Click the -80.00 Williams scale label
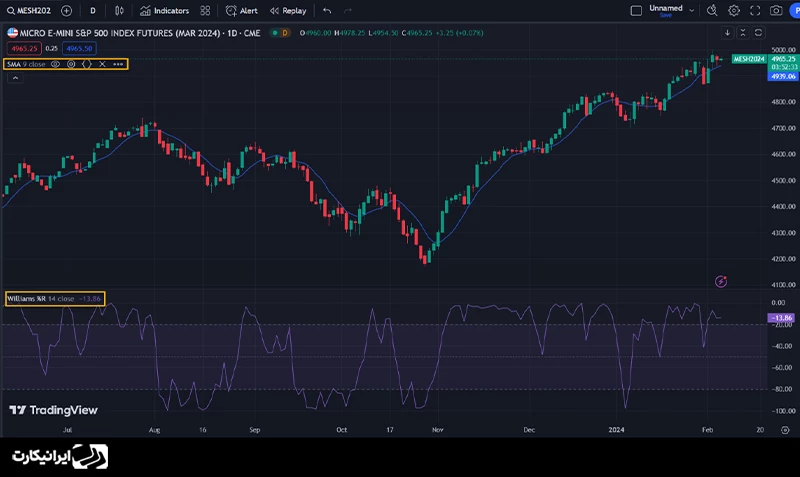Screen dimensions: 800x477 (782, 389)
